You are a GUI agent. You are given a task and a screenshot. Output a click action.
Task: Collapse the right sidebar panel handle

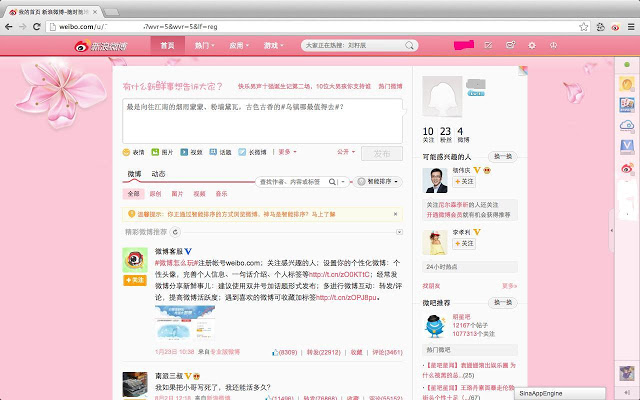(611, 230)
